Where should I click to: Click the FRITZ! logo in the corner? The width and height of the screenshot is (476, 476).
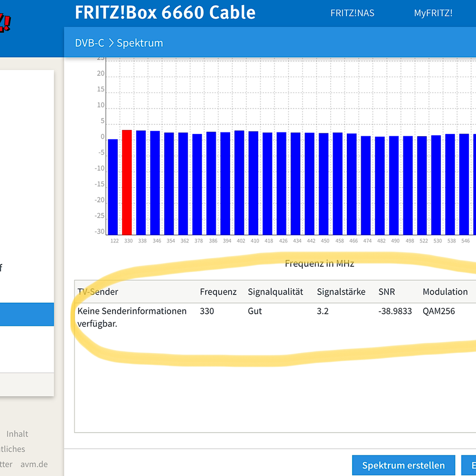click(x=5, y=23)
